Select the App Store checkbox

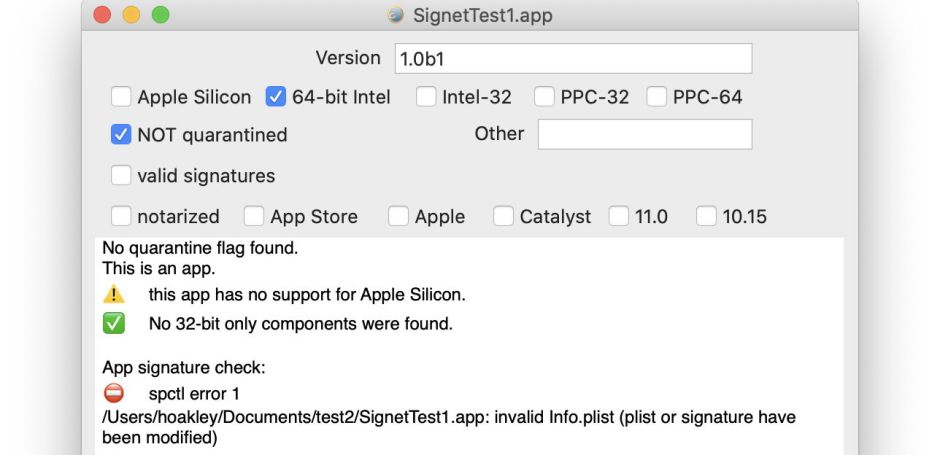(x=254, y=216)
